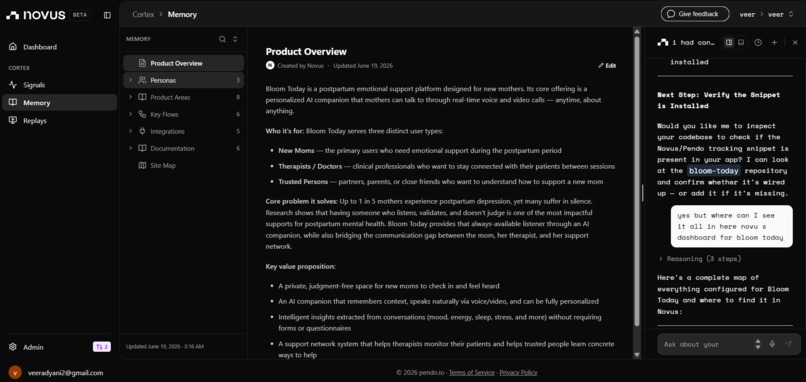Click the Novus icon in chat header
Viewport: 806px width, 382px height.
point(663,43)
